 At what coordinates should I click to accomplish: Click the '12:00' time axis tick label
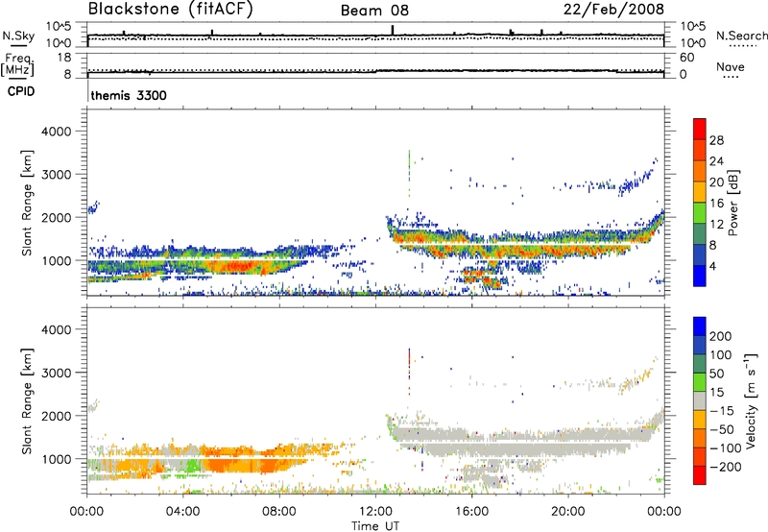375,512
